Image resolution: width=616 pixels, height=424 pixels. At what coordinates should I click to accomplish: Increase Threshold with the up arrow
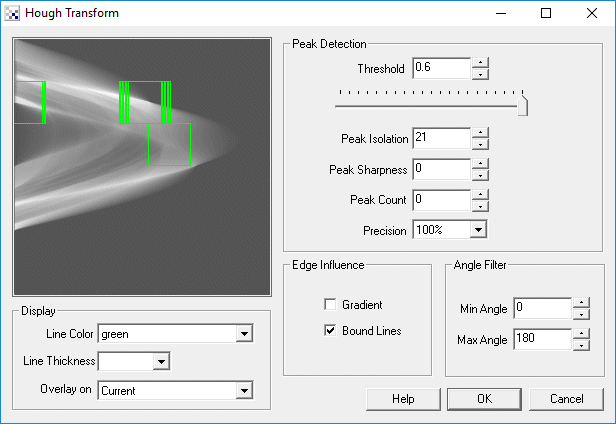pyautogui.click(x=480, y=63)
